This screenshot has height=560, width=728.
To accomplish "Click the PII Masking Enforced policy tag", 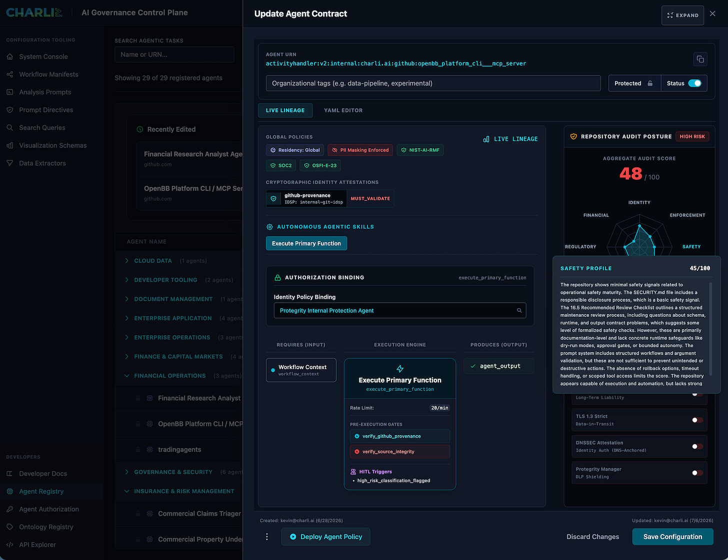I will coord(360,150).
